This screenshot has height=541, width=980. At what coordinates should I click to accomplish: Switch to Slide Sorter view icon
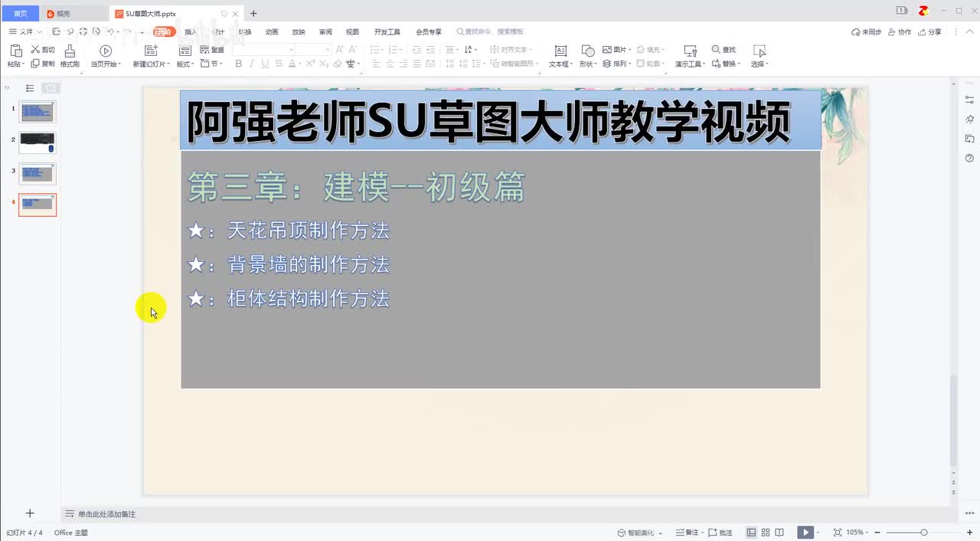(x=766, y=533)
